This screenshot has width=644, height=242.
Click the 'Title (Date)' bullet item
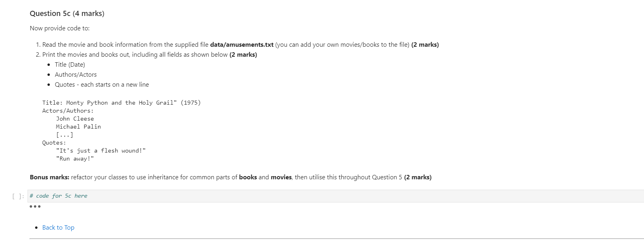[70, 65]
